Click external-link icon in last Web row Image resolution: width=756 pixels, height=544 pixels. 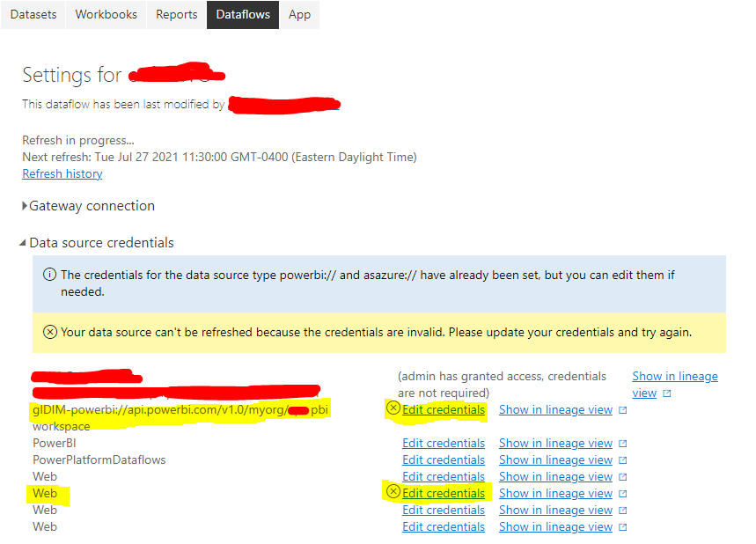(623, 527)
